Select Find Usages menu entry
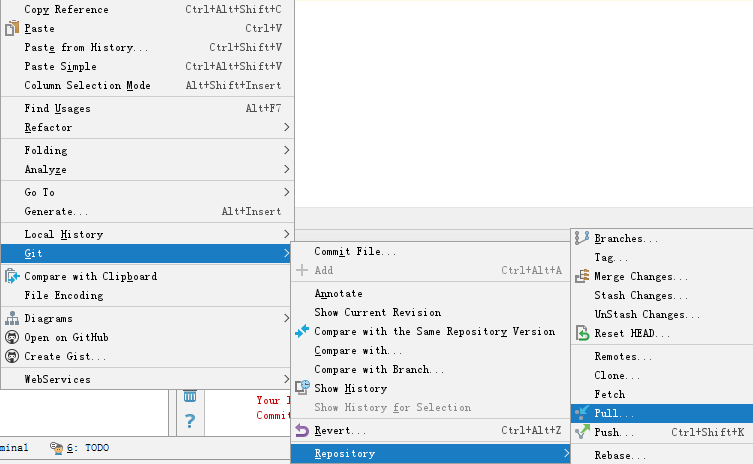 tap(57, 109)
